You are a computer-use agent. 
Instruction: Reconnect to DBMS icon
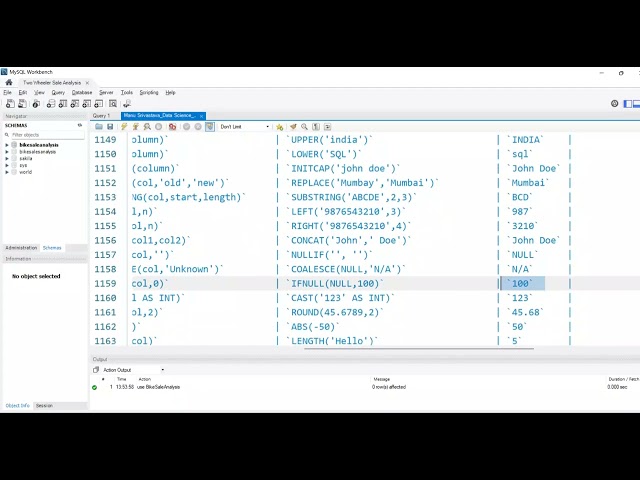pos(127,104)
